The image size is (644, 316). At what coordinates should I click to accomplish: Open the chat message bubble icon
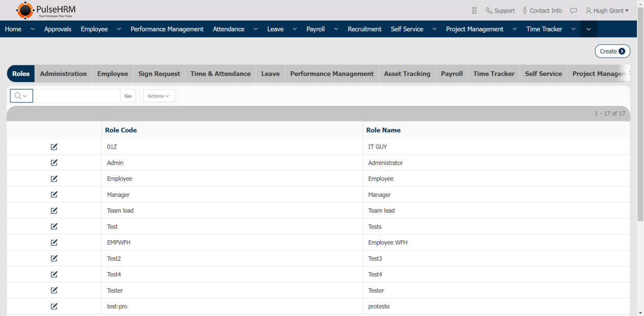click(573, 11)
